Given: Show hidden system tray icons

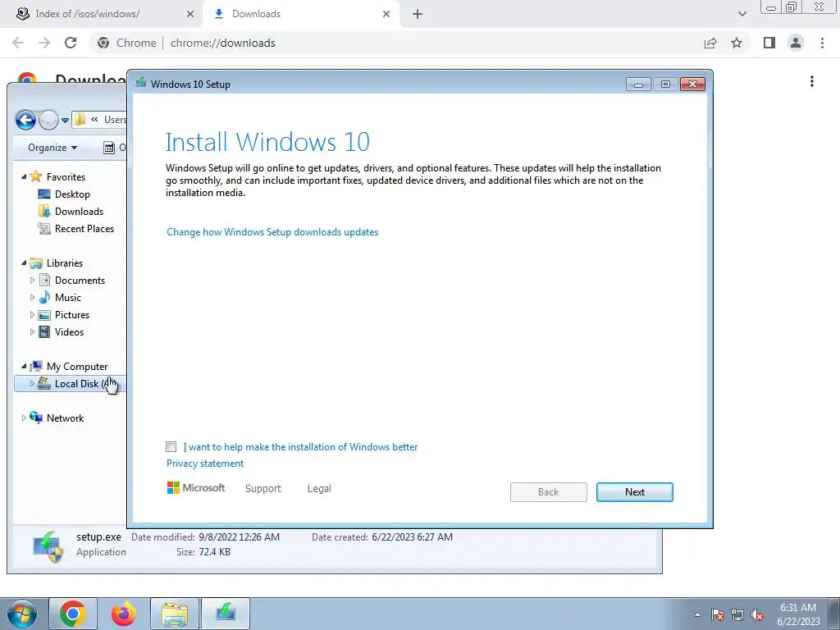Looking at the screenshot, I should coord(697,614).
